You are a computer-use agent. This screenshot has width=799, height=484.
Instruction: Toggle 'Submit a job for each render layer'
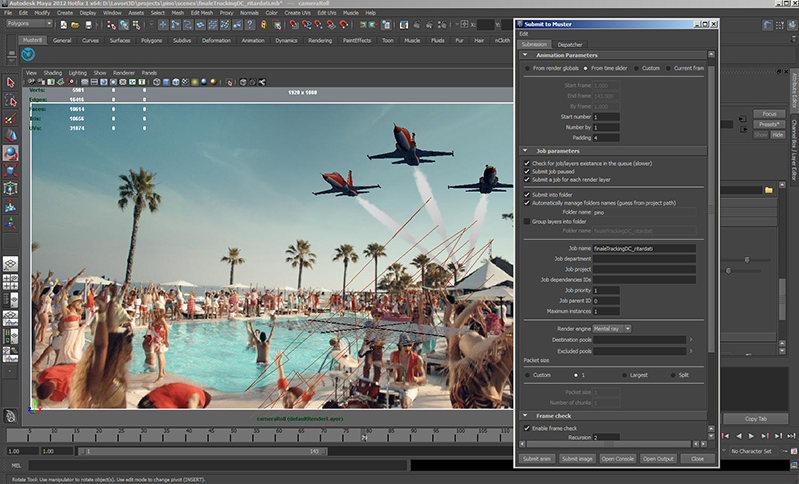(527, 180)
